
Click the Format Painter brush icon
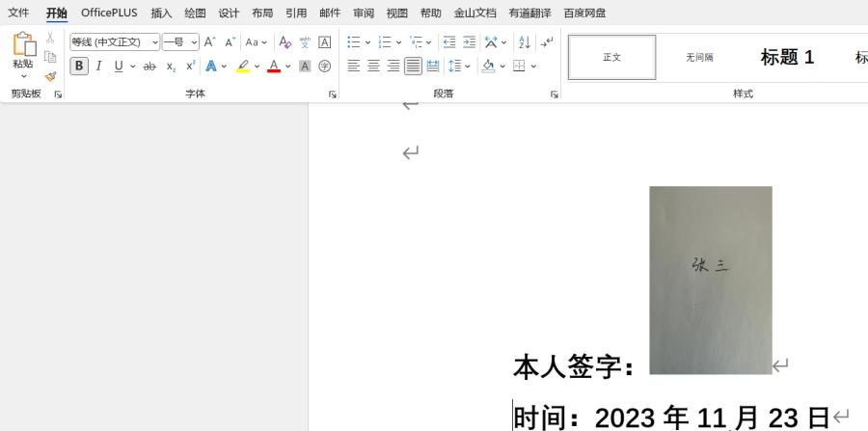tap(50, 76)
